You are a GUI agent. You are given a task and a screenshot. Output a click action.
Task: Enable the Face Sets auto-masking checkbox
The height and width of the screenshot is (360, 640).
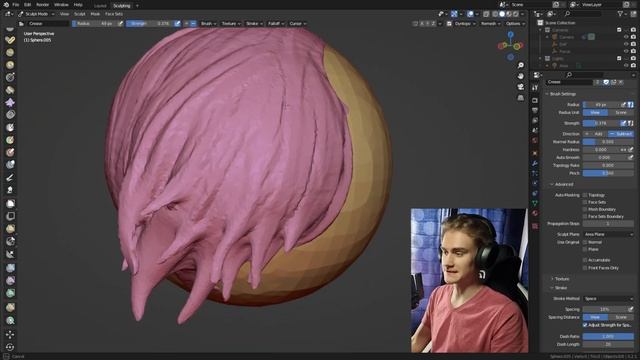585,202
